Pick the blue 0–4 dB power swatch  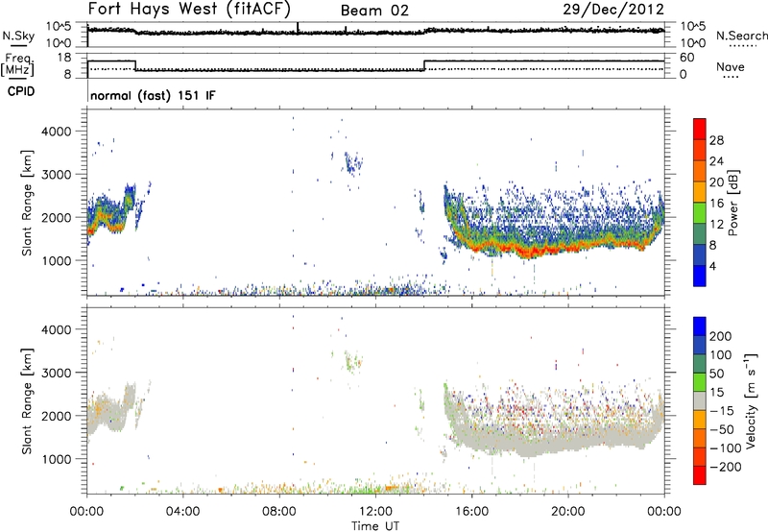click(x=700, y=276)
